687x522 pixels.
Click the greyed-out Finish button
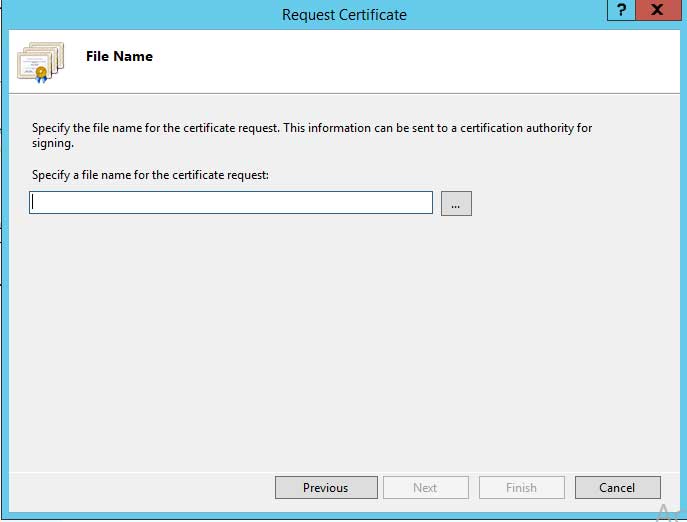521,487
